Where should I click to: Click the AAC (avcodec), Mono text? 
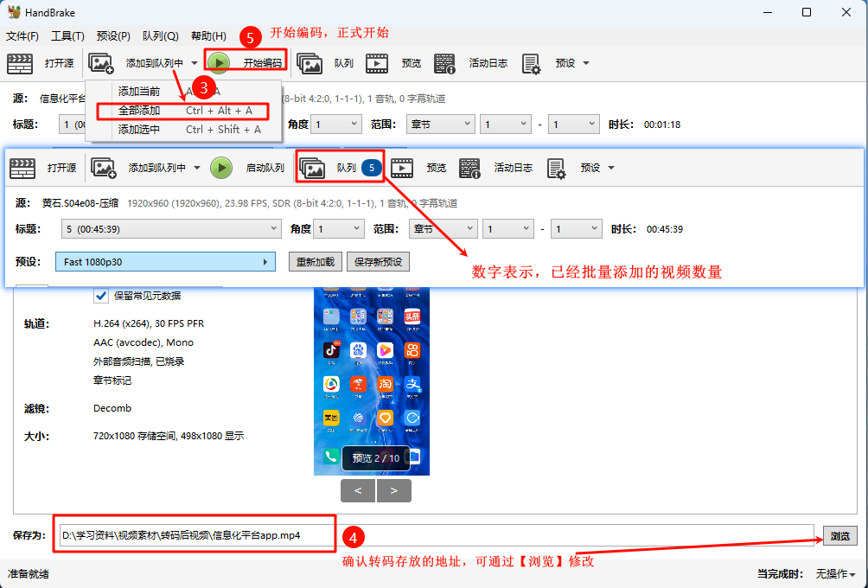[144, 342]
